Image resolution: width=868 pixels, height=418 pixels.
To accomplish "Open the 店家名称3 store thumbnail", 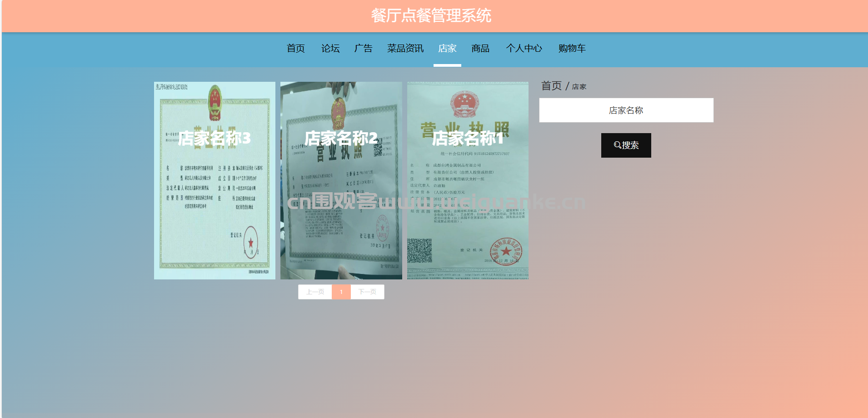I will coord(215,180).
